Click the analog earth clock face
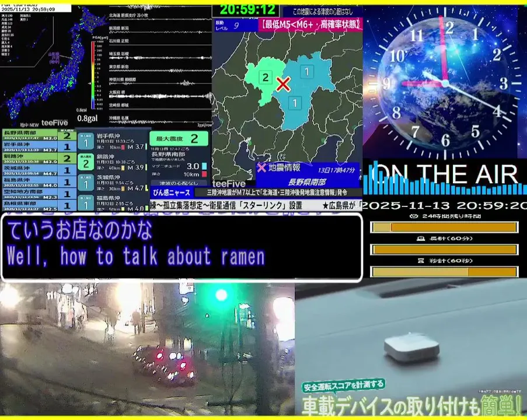The height and width of the screenshot is (420, 527). [445, 82]
